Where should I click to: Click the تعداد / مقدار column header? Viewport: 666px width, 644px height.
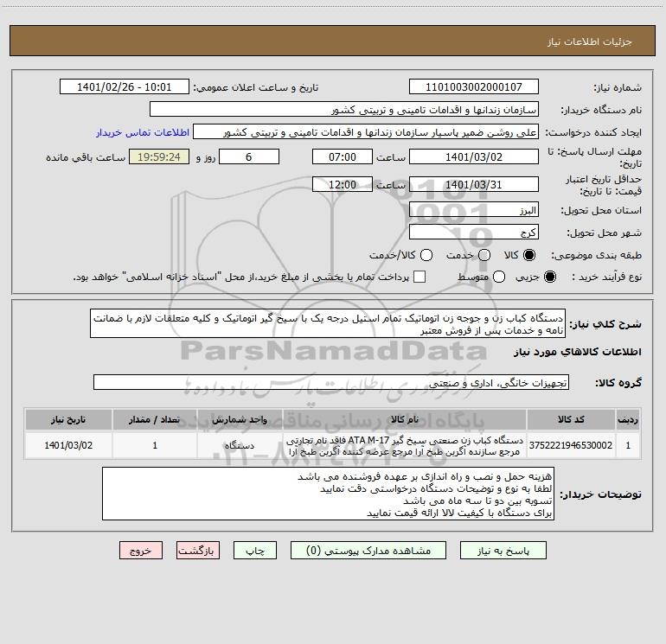(x=155, y=419)
